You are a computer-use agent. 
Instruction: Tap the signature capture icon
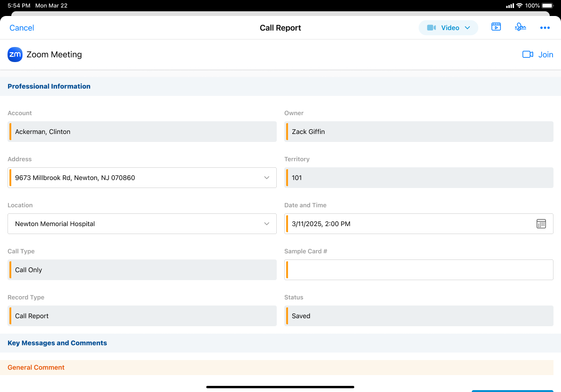pos(520,27)
